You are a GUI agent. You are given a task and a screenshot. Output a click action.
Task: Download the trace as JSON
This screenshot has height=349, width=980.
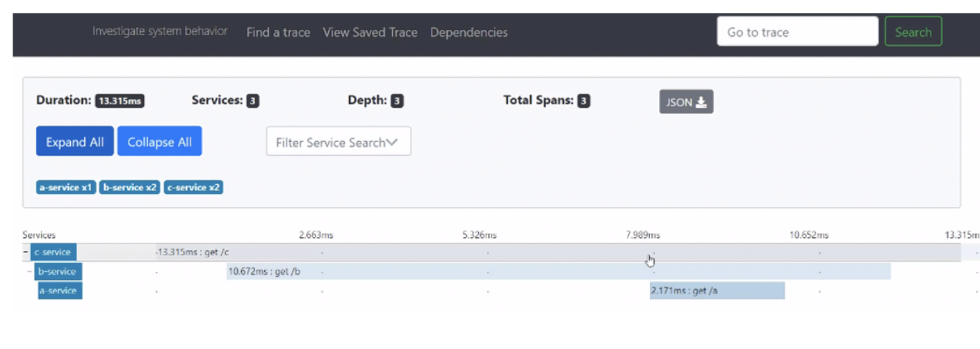pyautogui.click(x=686, y=102)
